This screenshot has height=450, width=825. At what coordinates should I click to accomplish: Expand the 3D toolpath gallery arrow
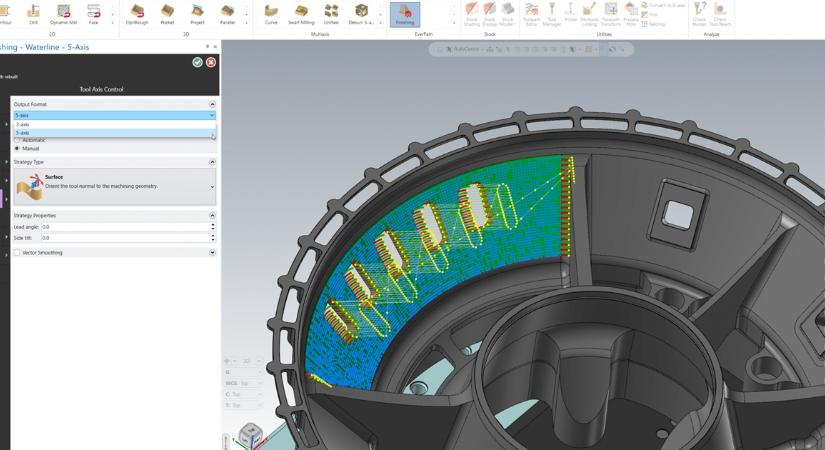(246, 23)
